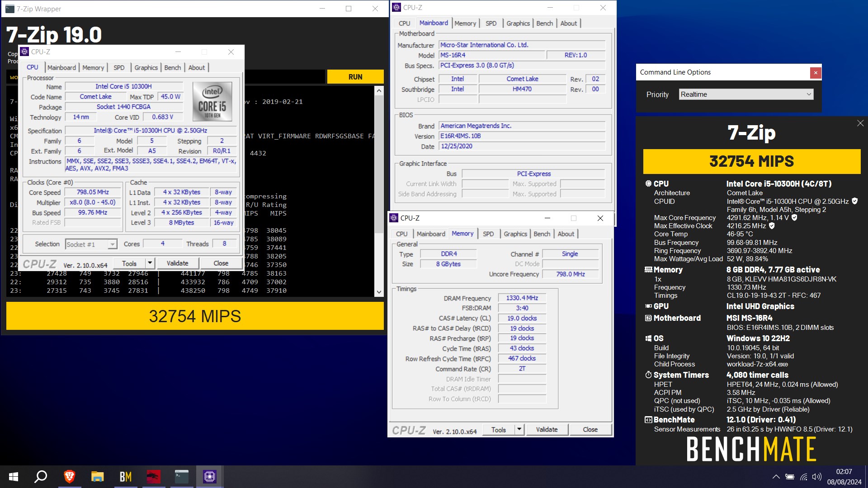Viewport: 868px width, 488px height.
Task: Click the CPU chip icon in BenchMate
Action: tap(648, 183)
